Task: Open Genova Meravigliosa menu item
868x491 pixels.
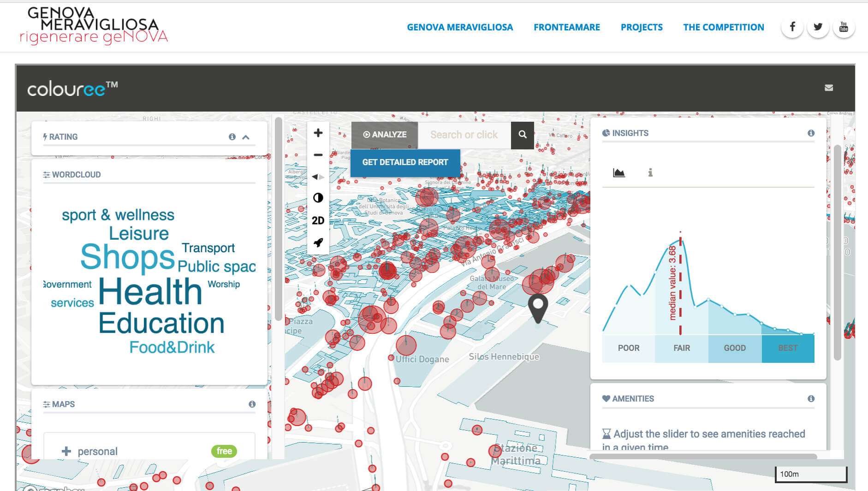Action: pyautogui.click(x=460, y=27)
